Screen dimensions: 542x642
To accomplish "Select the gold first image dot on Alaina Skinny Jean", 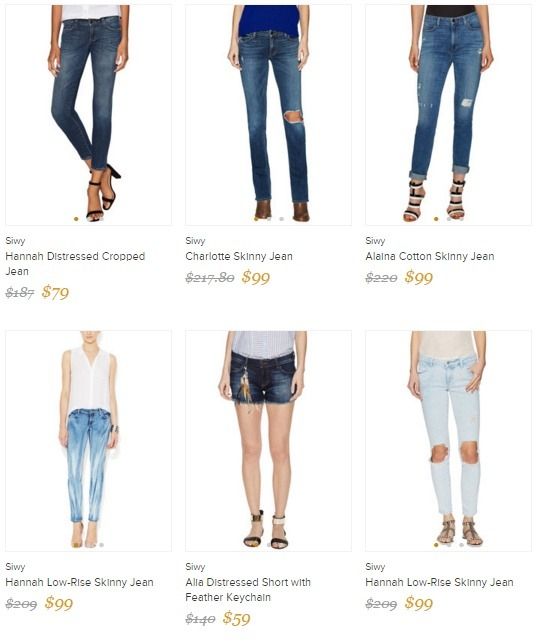I will (436, 219).
